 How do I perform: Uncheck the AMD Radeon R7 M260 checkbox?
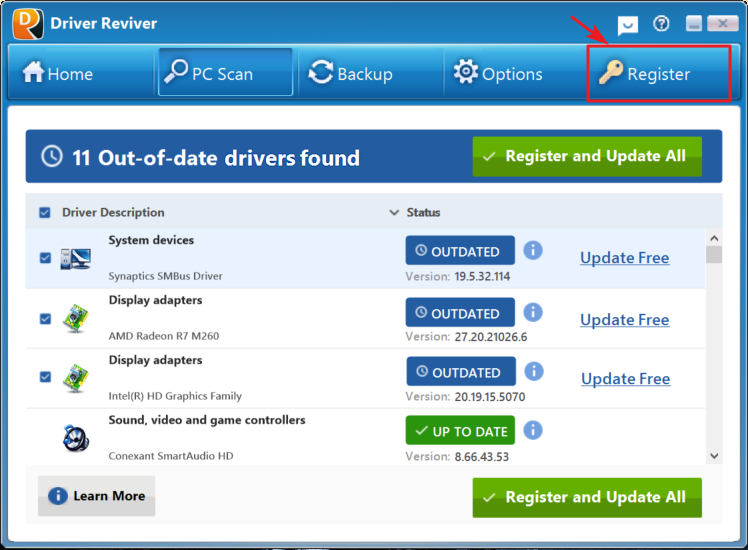pyautogui.click(x=45, y=319)
